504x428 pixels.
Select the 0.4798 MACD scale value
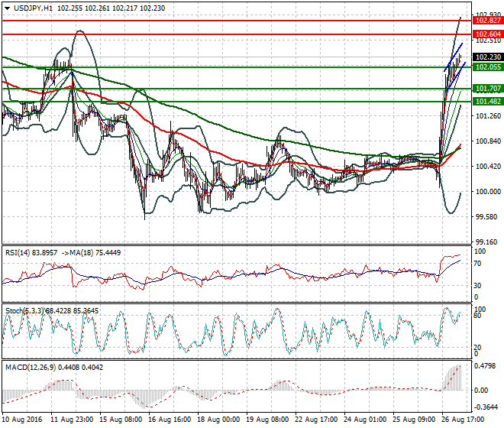point(486,366)
